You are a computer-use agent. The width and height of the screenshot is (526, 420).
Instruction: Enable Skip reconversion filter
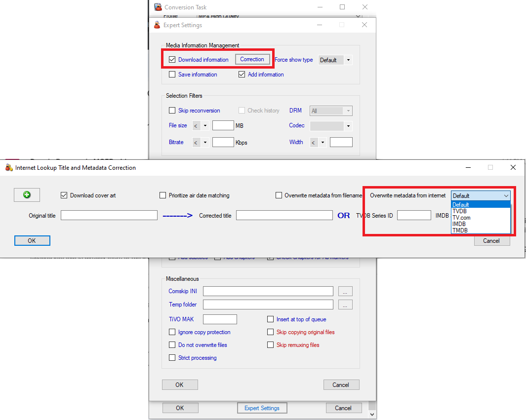click(x=172, y=111)
